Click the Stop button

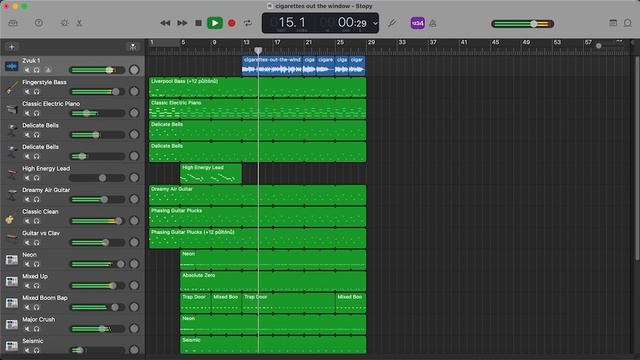198,23
